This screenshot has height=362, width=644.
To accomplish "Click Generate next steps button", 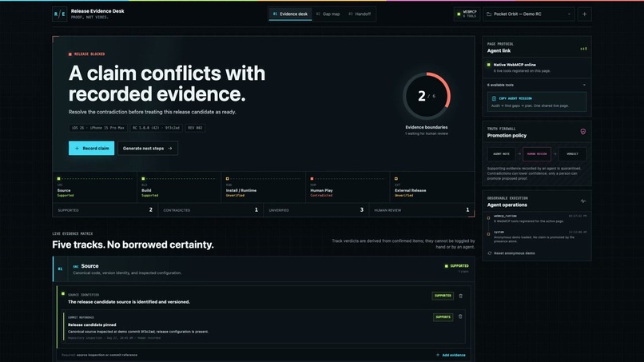I will (148, 149).
